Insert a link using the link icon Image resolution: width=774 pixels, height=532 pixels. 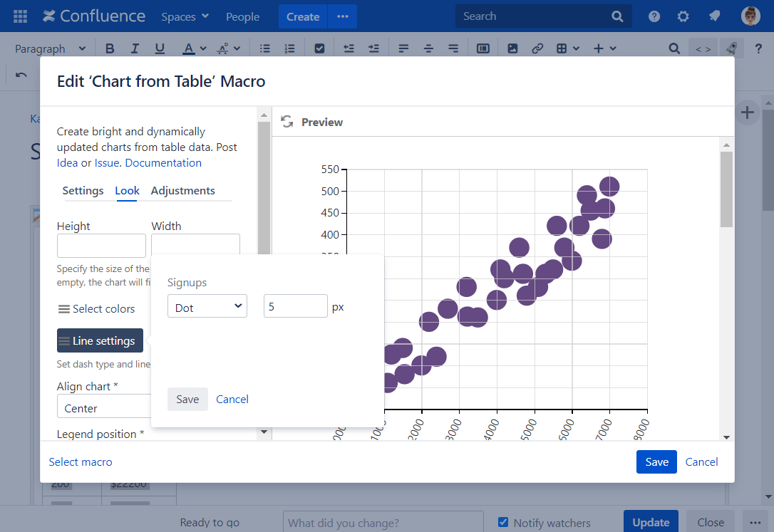click(537, 48)
